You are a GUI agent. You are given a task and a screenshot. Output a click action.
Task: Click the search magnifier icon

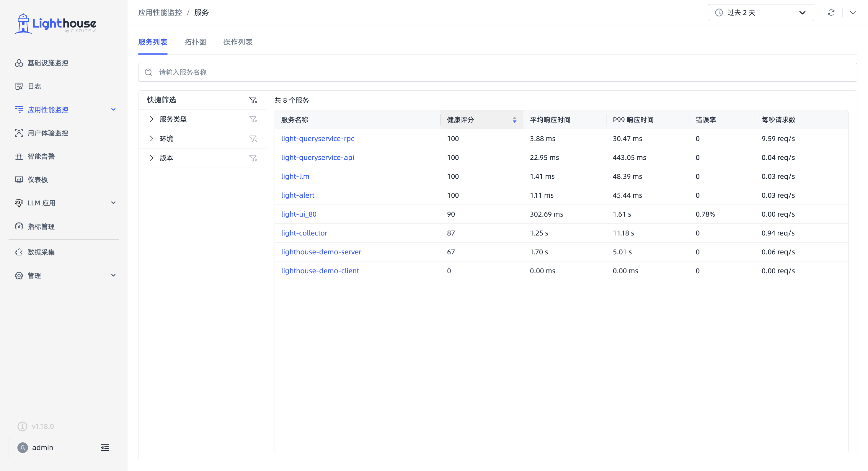[148, 72]
